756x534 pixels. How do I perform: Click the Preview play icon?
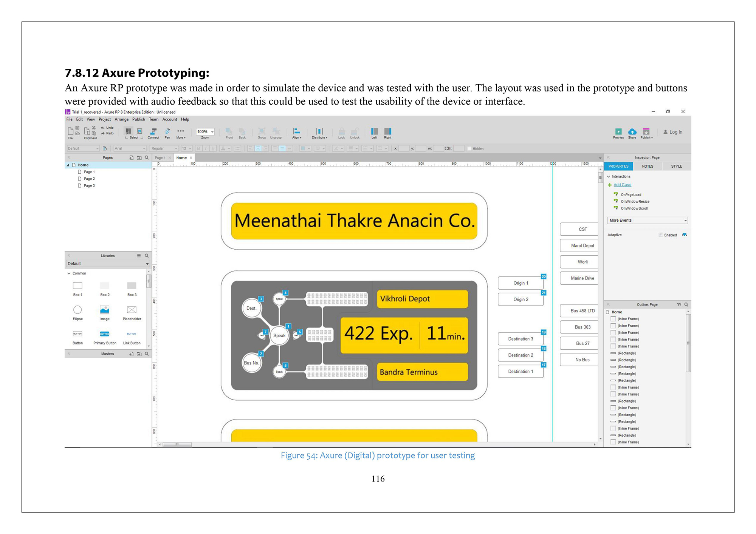(x=618, y=131)
